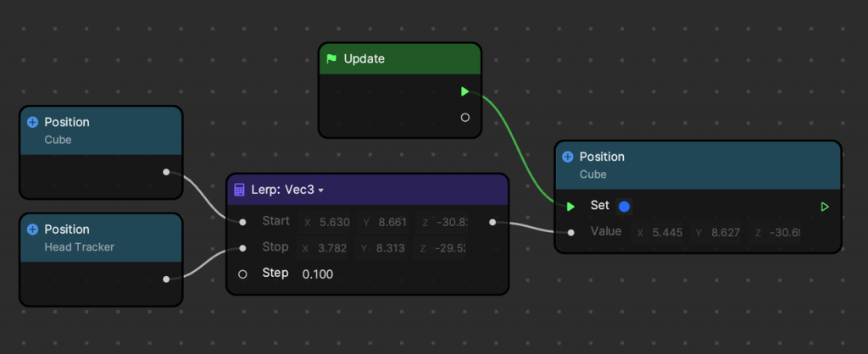Select the Position Head Tracker node title
The image size is (868, 354).
[67, 230]
